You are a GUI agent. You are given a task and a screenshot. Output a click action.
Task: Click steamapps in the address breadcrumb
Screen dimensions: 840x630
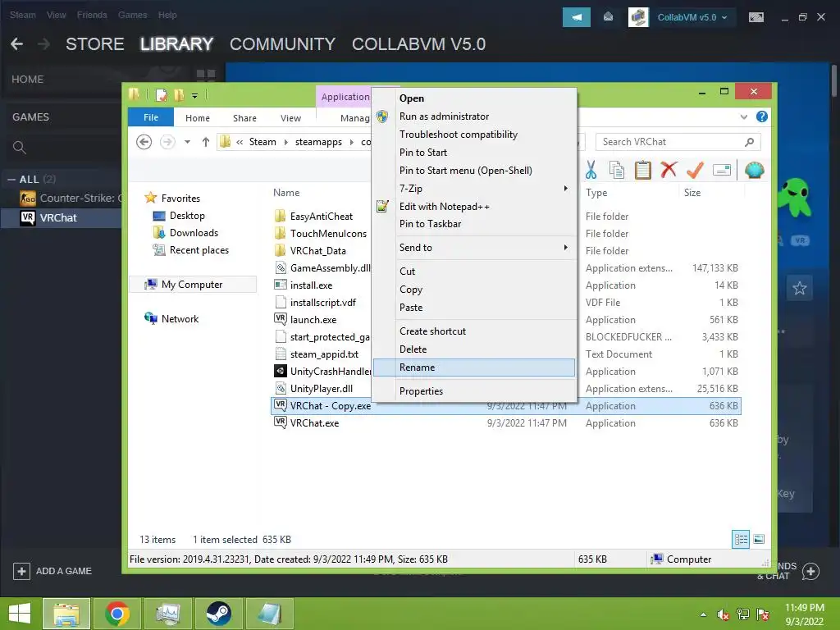318,142
